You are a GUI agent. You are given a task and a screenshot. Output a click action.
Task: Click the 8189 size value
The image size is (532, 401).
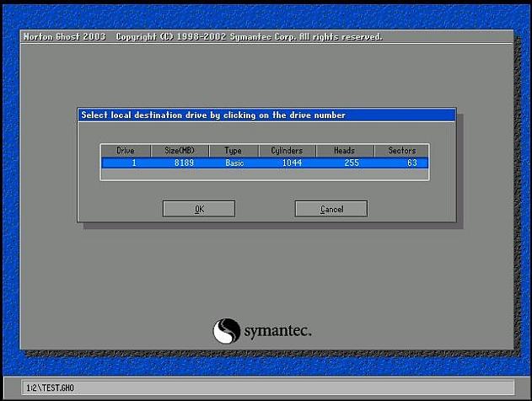pyautogui.click(x=184, y=163)
